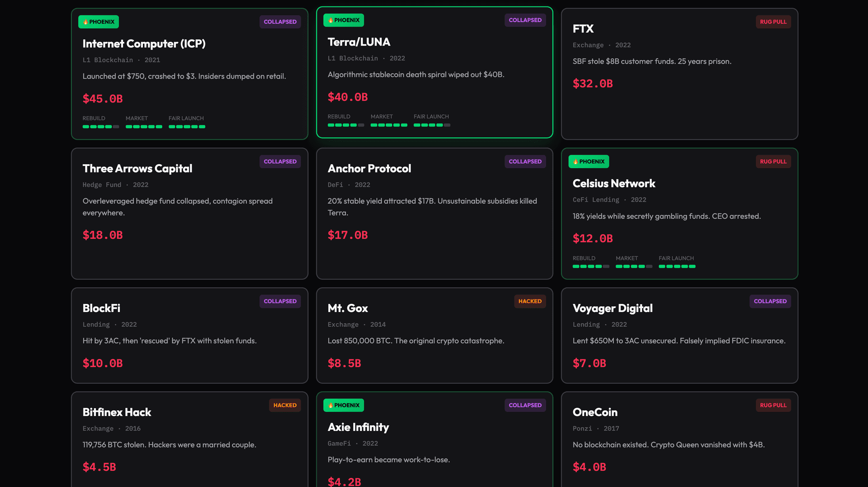
Task: Click the $32.0B loss figure on FTX
Action: tap(593, 84)
